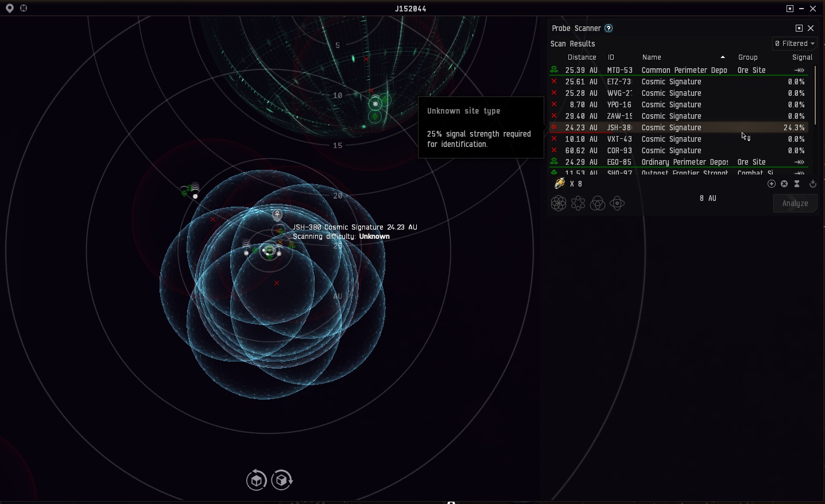Click the probe launcher icon X 8

(559, 184)
